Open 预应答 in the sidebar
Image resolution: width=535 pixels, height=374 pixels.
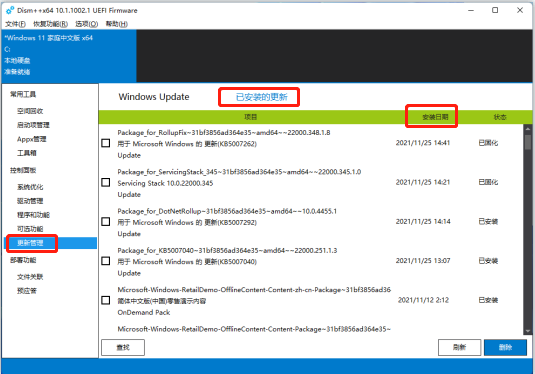27,291
